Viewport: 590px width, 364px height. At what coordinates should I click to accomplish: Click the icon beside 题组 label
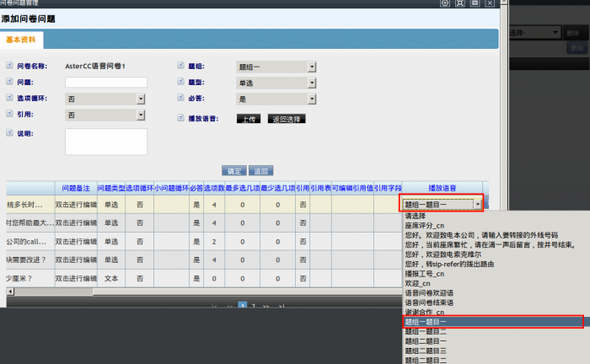pos(180,66)
